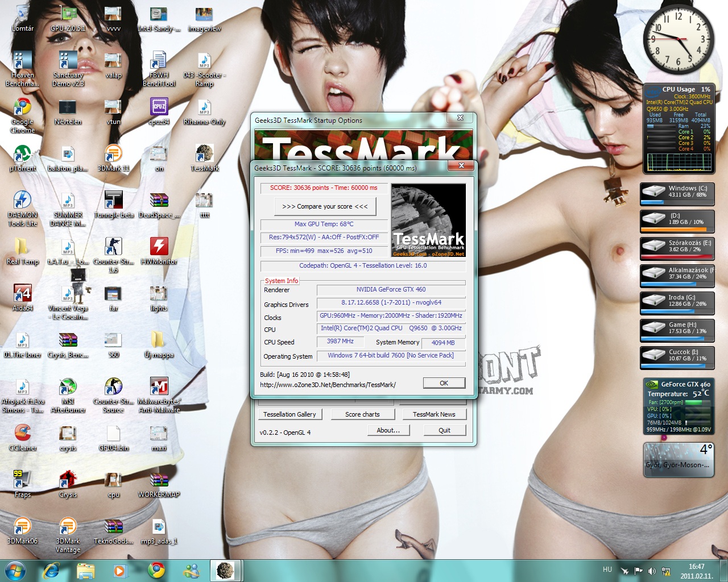Image resolution: width=728 pixels, height=582 pixels.
Task: Close the TessMark score dialog
Action: click(x=461, y=165)
